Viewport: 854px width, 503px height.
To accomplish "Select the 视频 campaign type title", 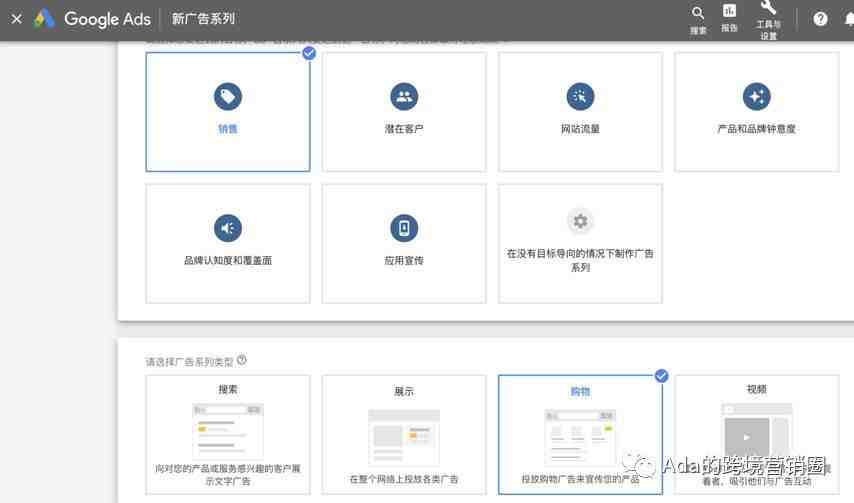I will (757, 389).
